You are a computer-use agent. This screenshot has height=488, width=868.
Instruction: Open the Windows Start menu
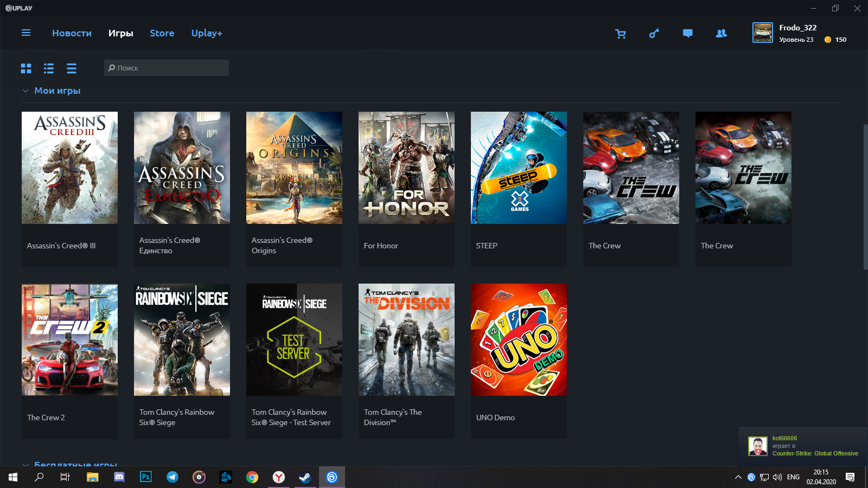[13, 477]
